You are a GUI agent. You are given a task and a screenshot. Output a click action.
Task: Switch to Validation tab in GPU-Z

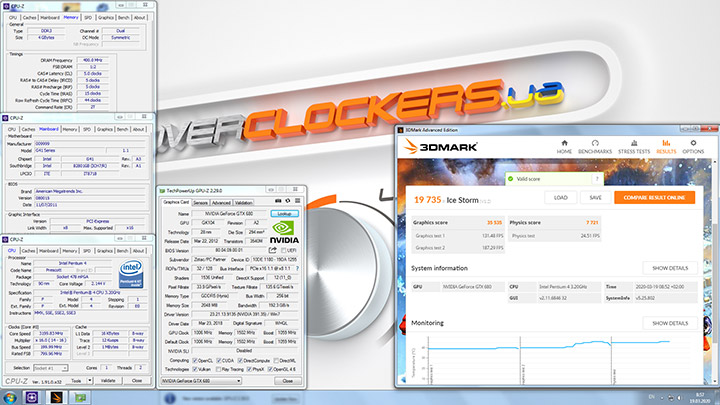(x=243, y=202)
